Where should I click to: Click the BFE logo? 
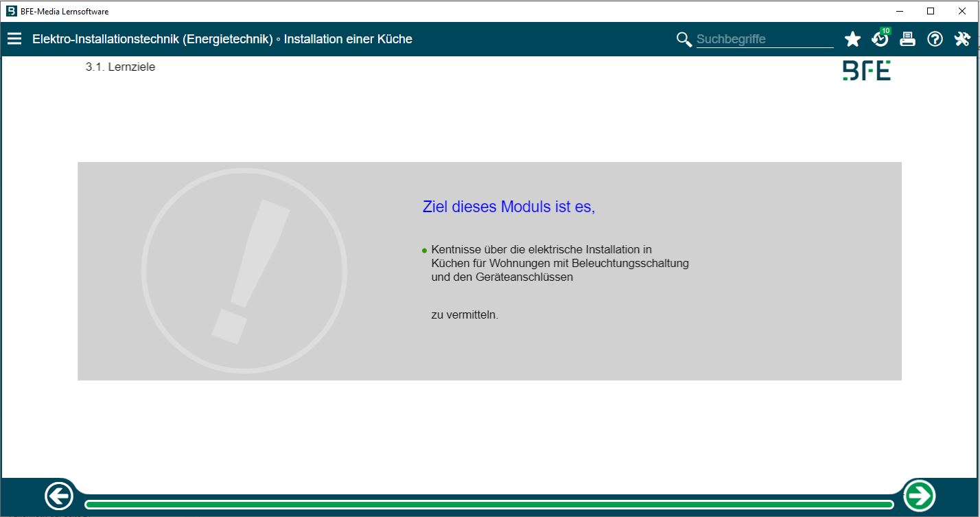pos(866,69)
